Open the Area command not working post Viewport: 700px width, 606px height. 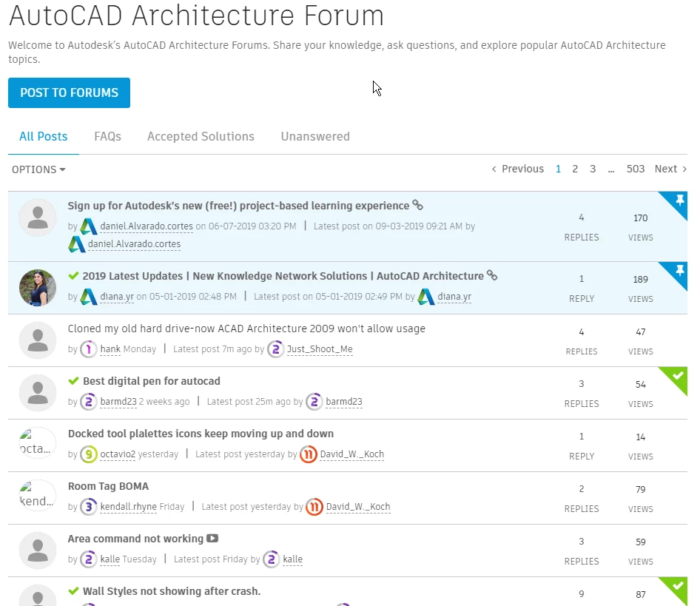pyautogui.click(x=135, y=539)
